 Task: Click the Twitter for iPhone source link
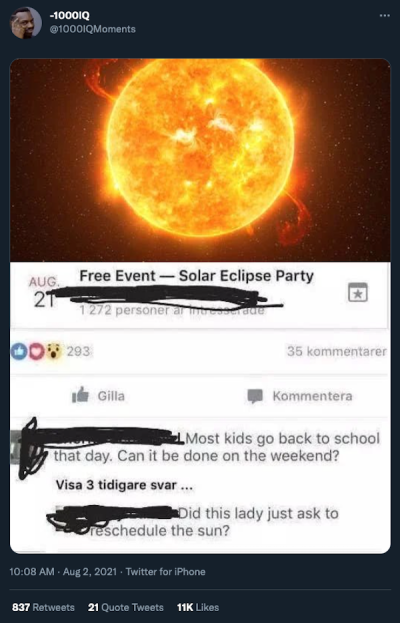tap(165, 571)
